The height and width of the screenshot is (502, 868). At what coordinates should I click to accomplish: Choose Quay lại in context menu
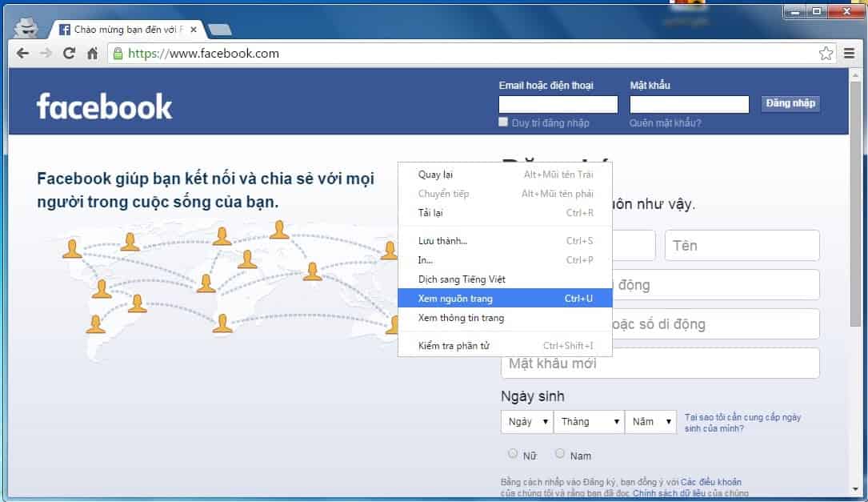[505, 175]
